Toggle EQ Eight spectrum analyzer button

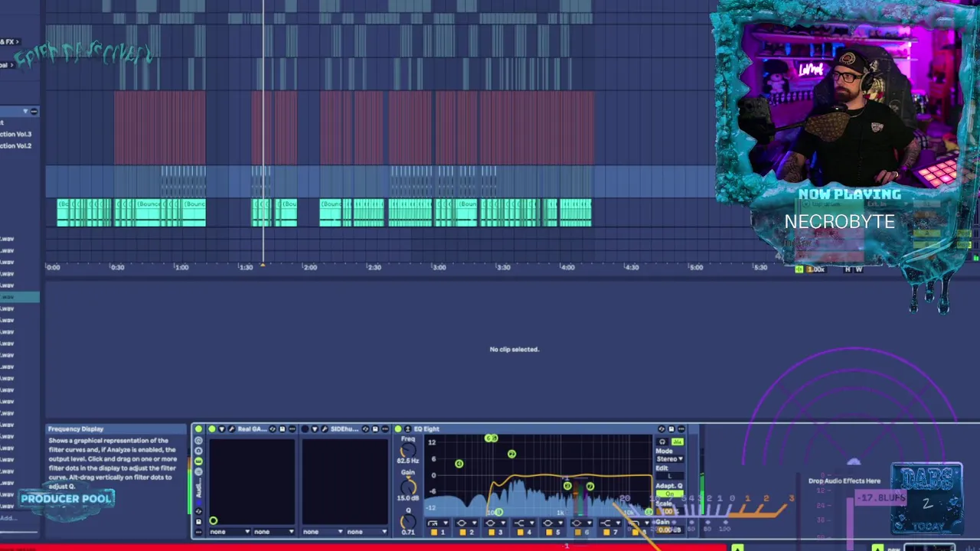coord(678,442)
